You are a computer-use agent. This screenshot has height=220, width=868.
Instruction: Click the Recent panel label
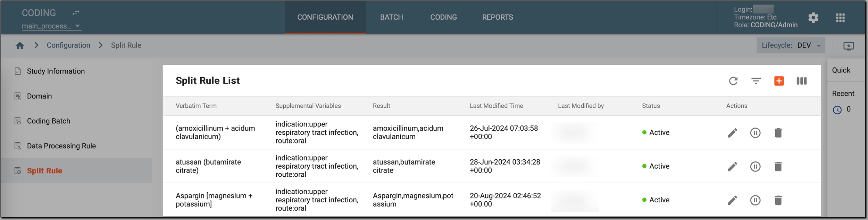[x=843, y=94]
